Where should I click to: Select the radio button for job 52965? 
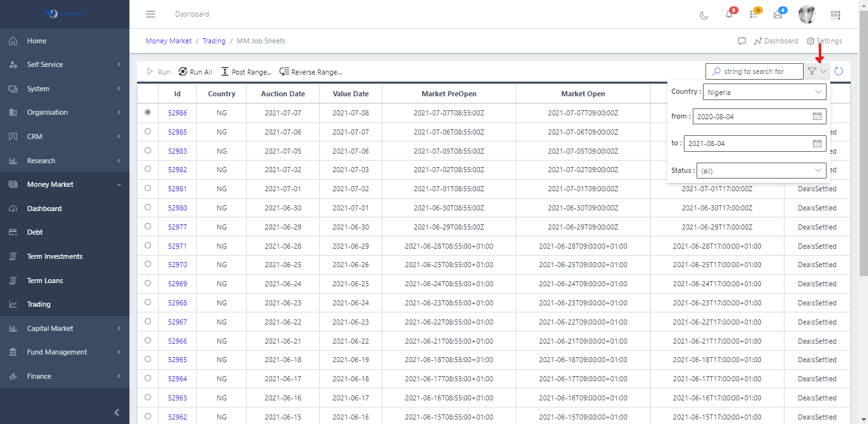pos(147,360)
